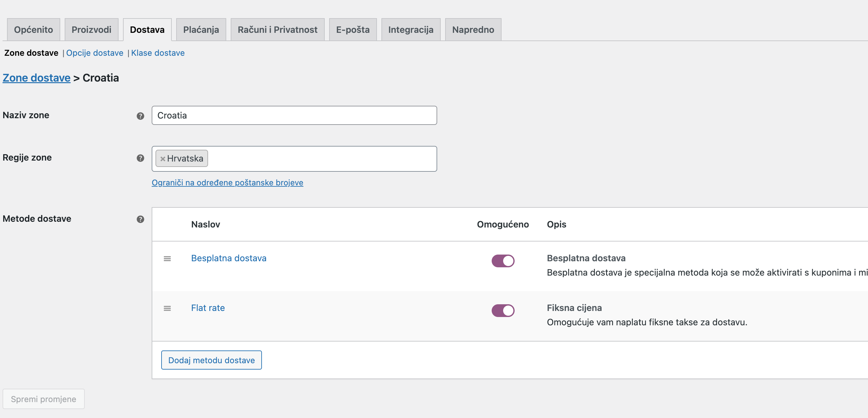Click the drag handle beside Besplatna dostava
Viewport: 868px width, 418px height.
(168, 259)
